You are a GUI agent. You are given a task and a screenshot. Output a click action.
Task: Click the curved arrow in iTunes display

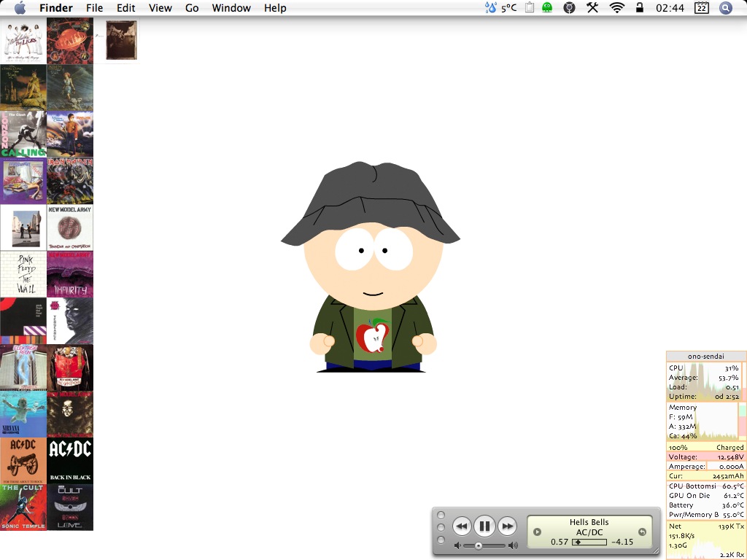tap(642, 532)
